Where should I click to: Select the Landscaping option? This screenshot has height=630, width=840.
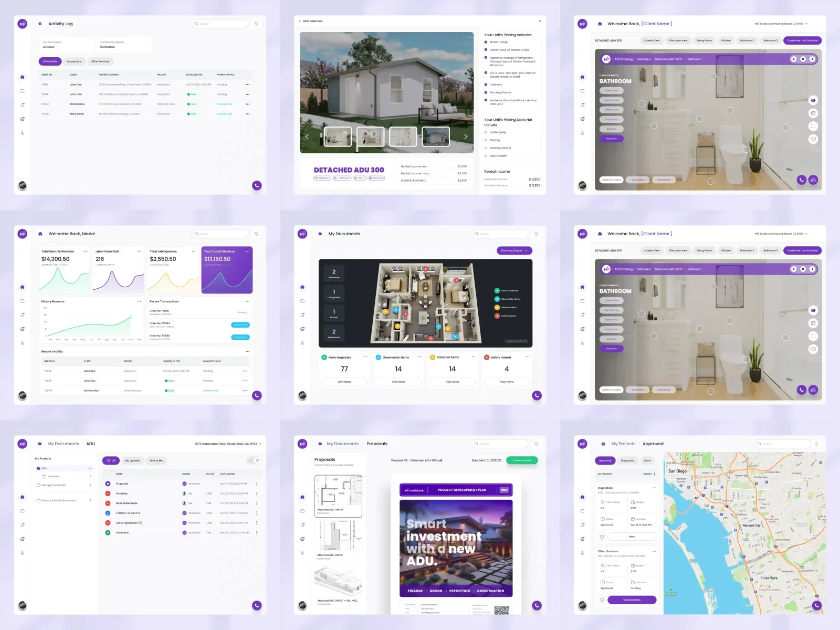coord(486,132)
